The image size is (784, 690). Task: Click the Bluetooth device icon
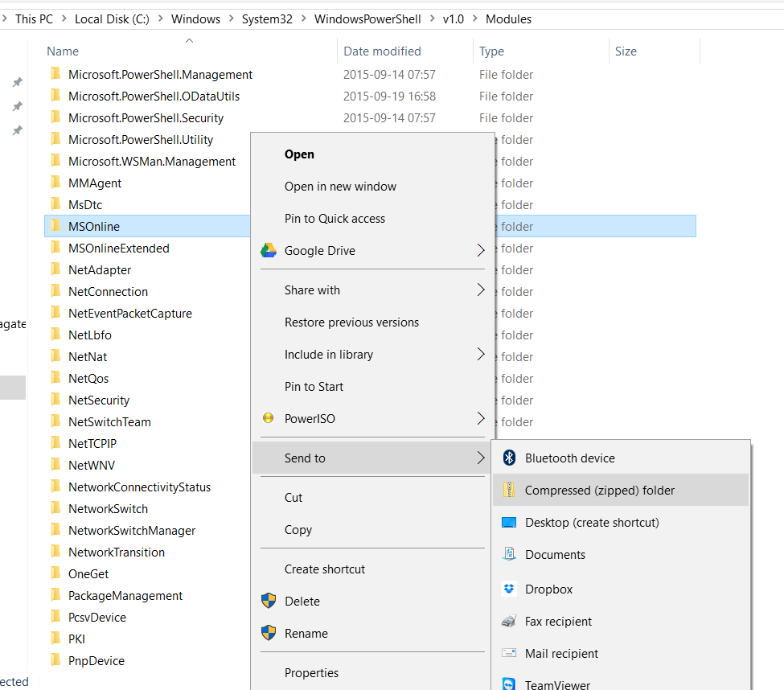(509, 458)
